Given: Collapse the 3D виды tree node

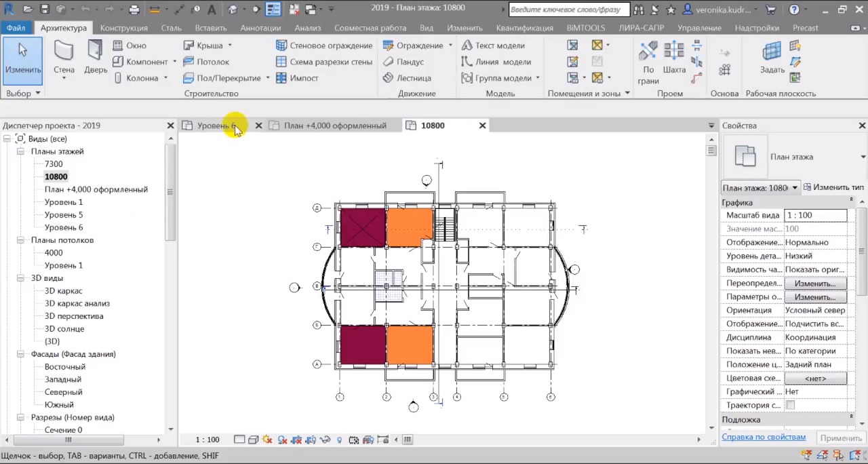Looking at the screenshot, I should [x=21, y=278].
